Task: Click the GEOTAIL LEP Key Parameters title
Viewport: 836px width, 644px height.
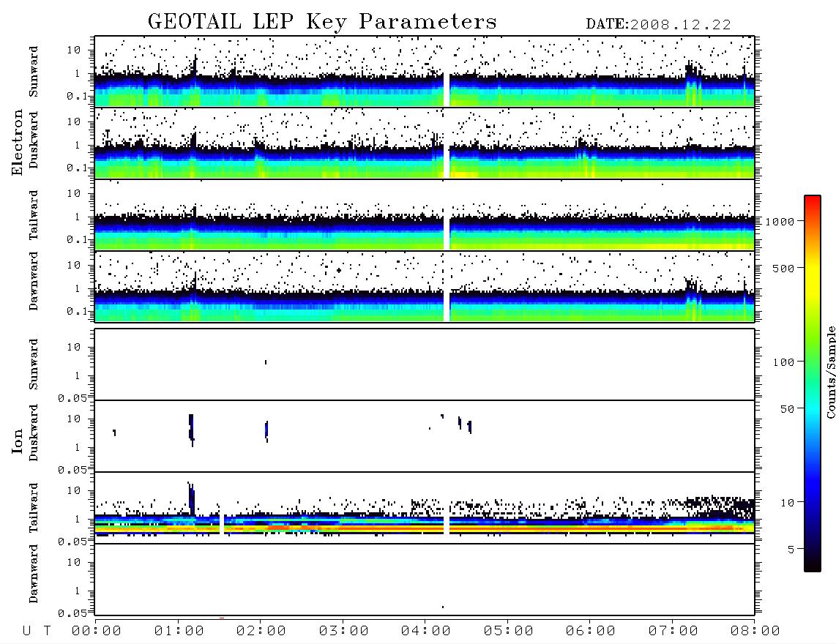Action: click(322, 22)
